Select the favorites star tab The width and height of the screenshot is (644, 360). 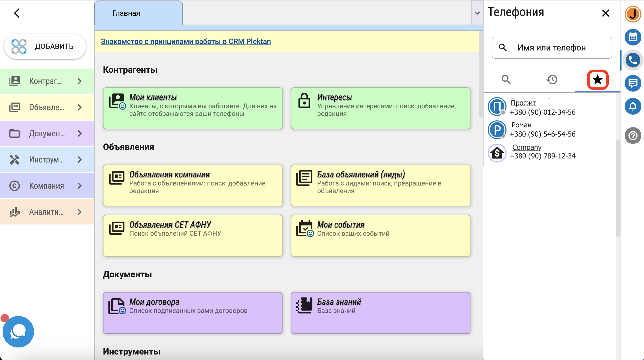click(597, 80)
